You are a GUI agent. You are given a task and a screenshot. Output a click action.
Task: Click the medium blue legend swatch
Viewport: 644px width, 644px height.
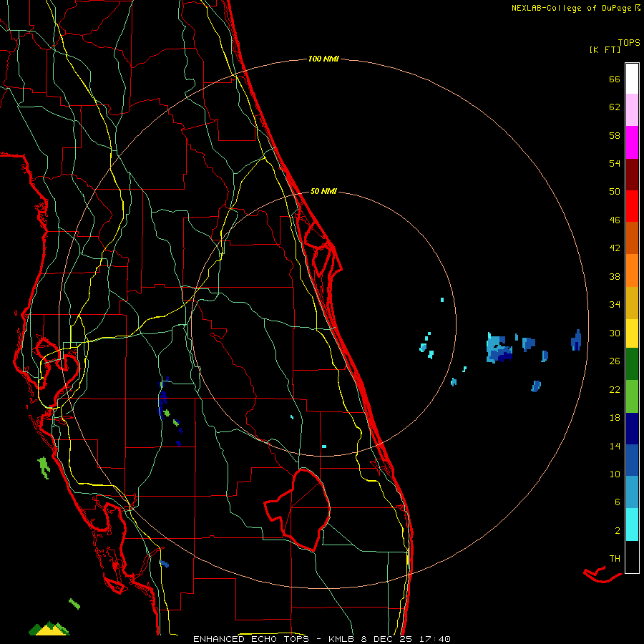pyautogui.click(x=632, y=460)
